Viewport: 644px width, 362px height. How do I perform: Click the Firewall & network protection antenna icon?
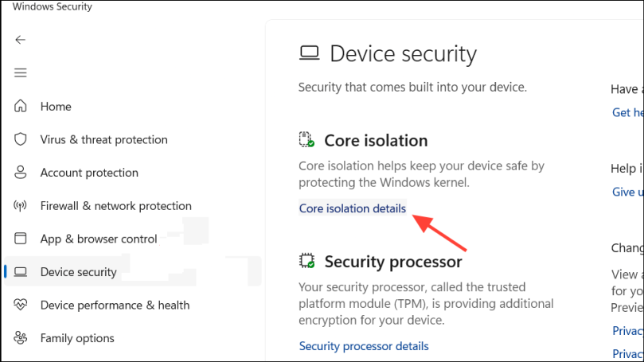[x=21, y=206]
